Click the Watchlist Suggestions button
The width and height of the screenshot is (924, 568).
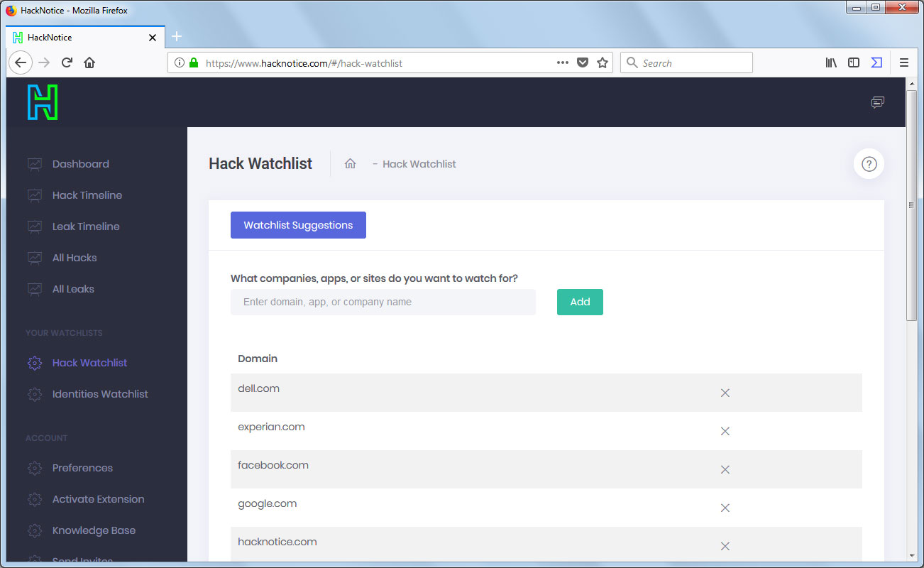298,225
